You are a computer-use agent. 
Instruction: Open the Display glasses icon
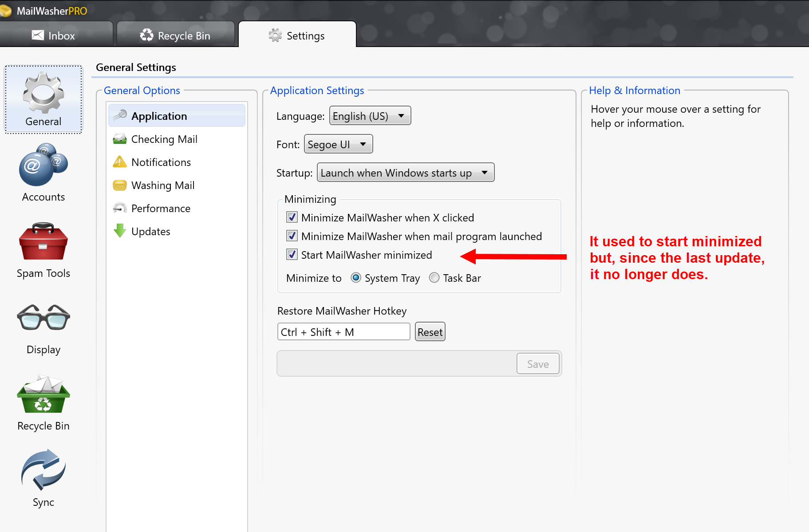click(x=43, y=317)
